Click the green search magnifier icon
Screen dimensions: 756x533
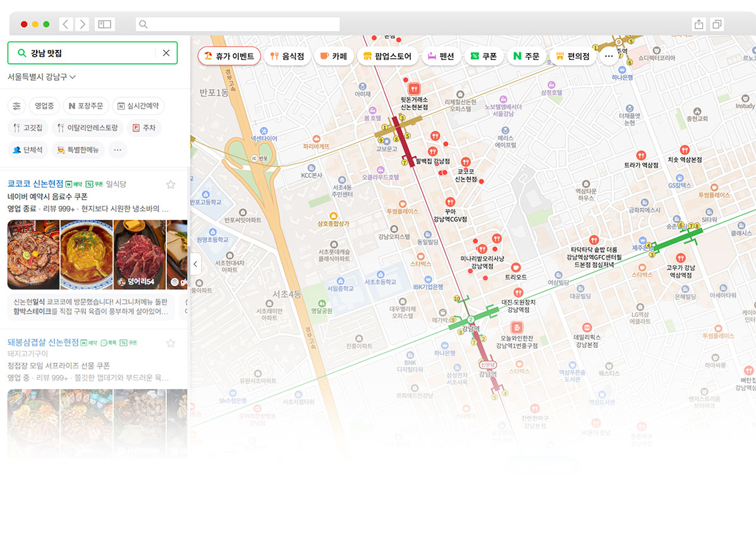[x=21, y=53]
